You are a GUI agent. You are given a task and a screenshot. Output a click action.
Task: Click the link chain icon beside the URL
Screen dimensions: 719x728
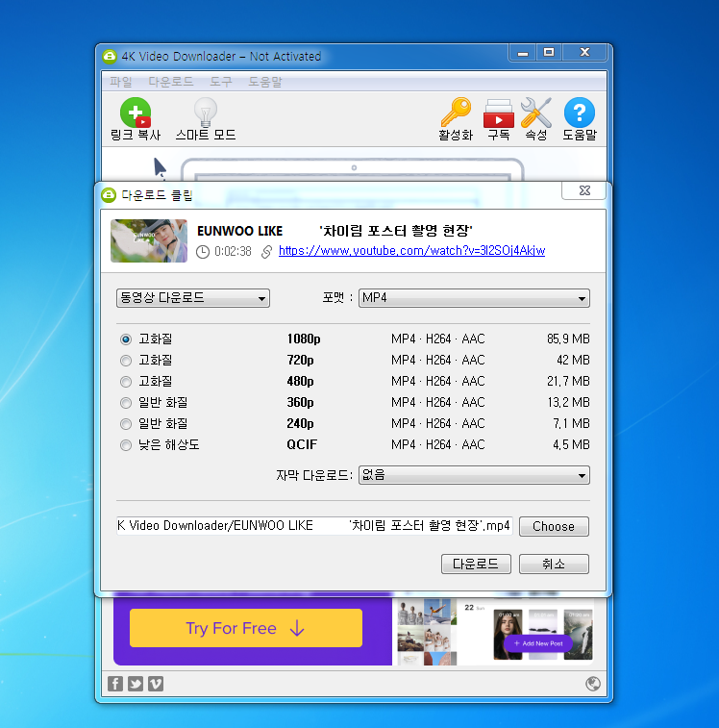266,252
